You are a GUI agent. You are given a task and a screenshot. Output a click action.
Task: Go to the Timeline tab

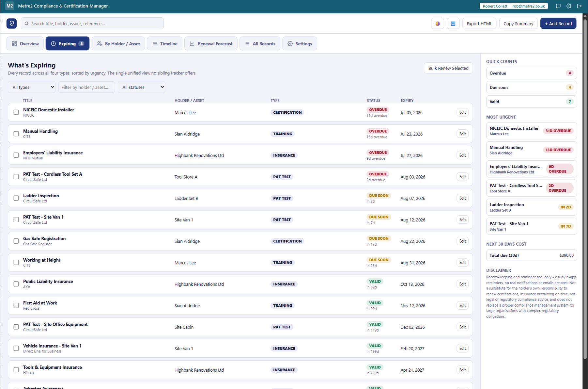tap(165, 43)
